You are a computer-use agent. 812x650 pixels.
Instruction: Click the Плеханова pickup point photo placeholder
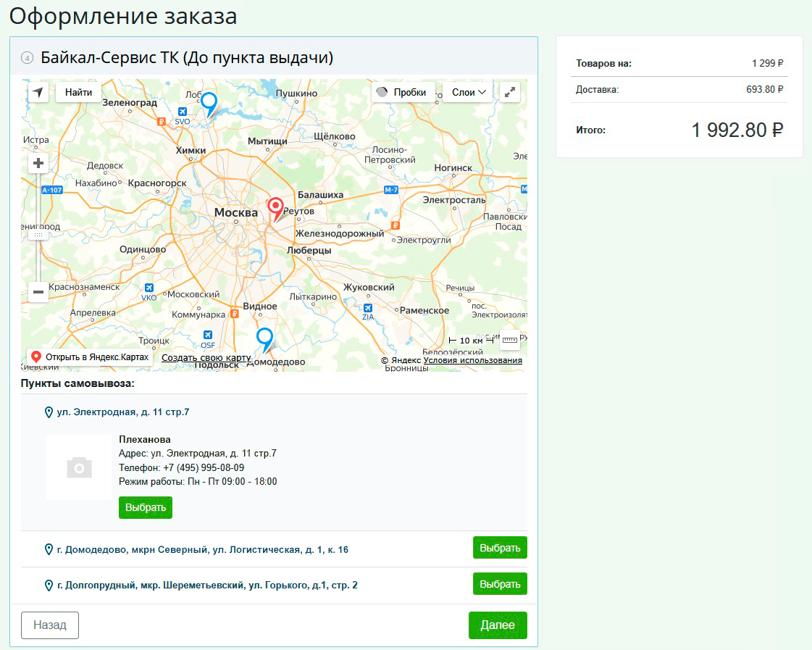[x=79, y=467]
